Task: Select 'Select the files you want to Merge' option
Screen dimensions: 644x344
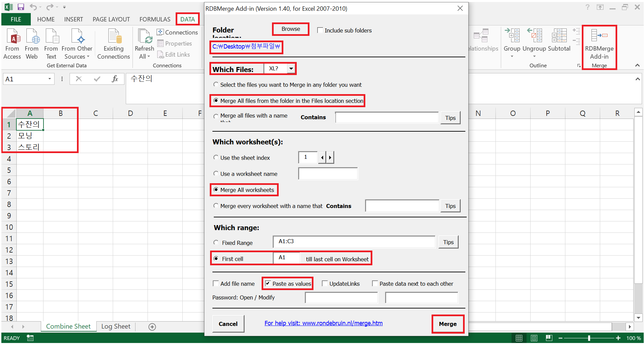Action: [x=216, y=84]
